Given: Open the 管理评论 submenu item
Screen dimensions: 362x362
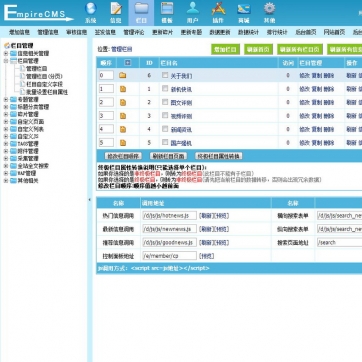Looking at the screenshot, I should pos(134,32).
